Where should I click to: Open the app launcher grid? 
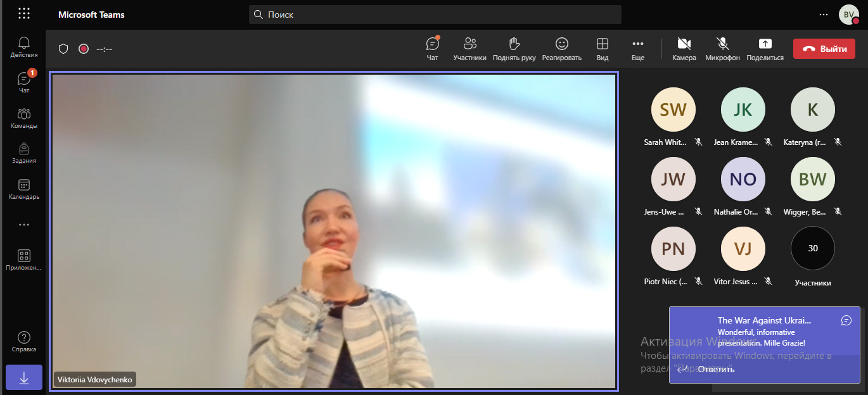pos(24,14)
